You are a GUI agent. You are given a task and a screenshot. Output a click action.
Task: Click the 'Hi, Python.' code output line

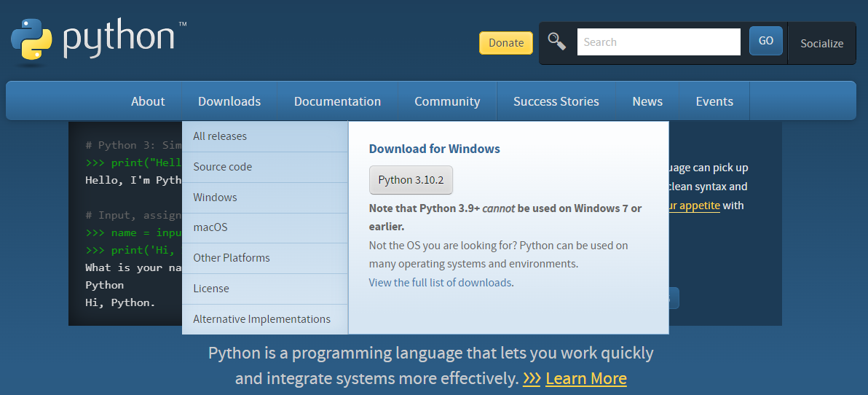point(120,302)
